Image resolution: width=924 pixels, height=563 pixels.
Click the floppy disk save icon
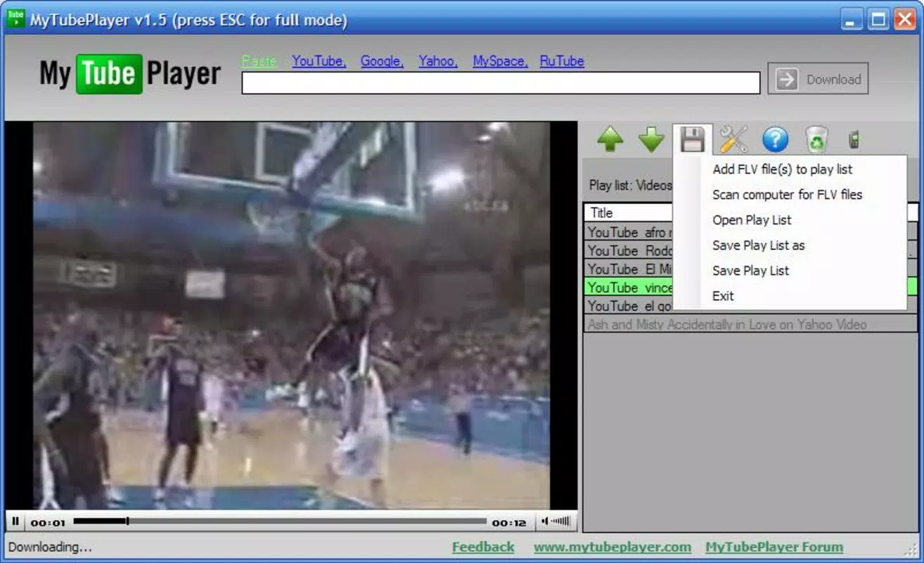[x=693, y=139]
